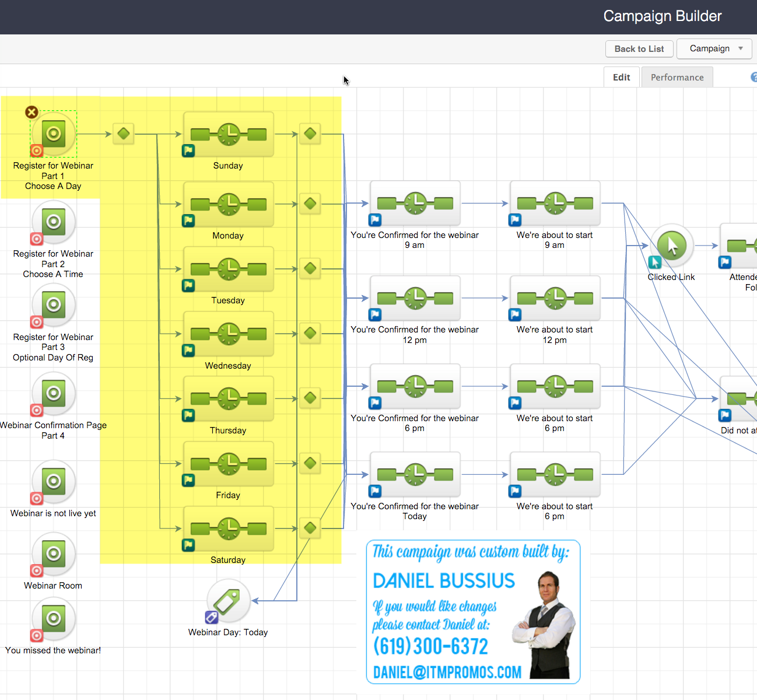The width and height of the screenshot is (757, 700).
Task: Select the Webinar is not live yet goal
Action: (54, 481)
